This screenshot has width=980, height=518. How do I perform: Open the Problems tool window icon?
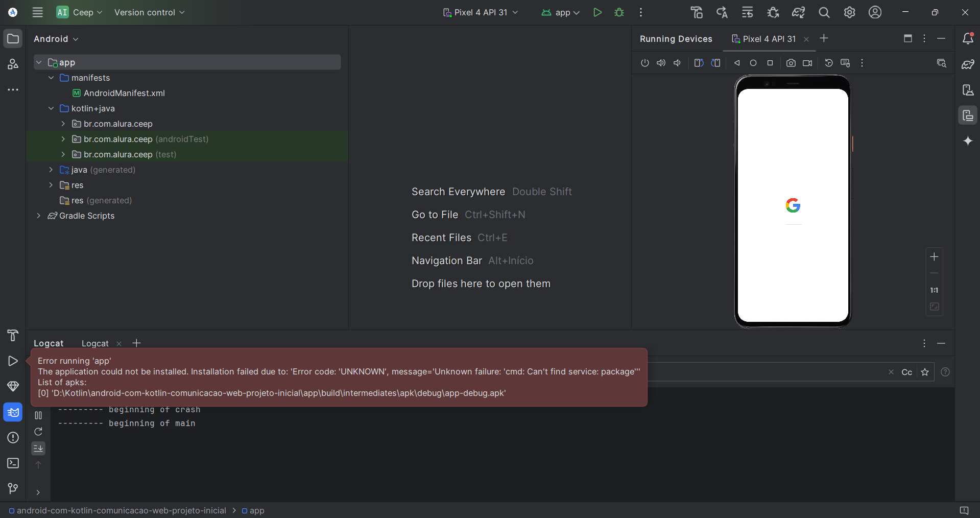13,438
